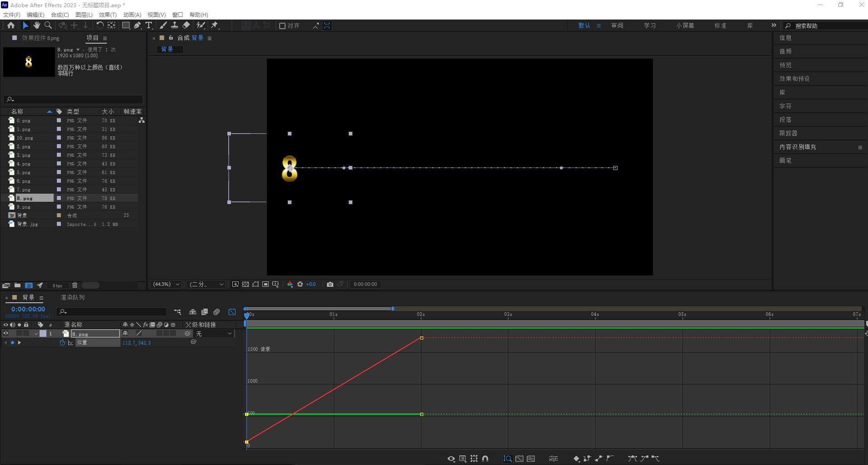Open the 效果和预设 panel
The width and height of the screenshot is (868, 465).
(794, 79)
